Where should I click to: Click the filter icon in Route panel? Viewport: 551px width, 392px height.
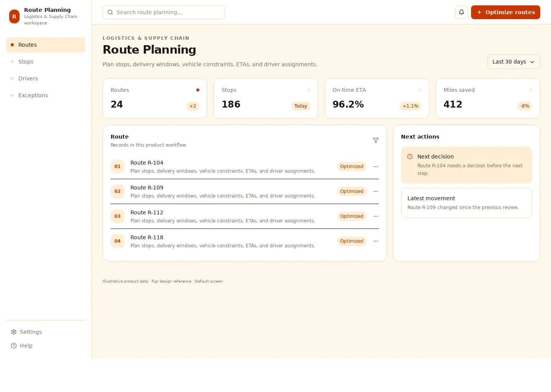(376, 140)
